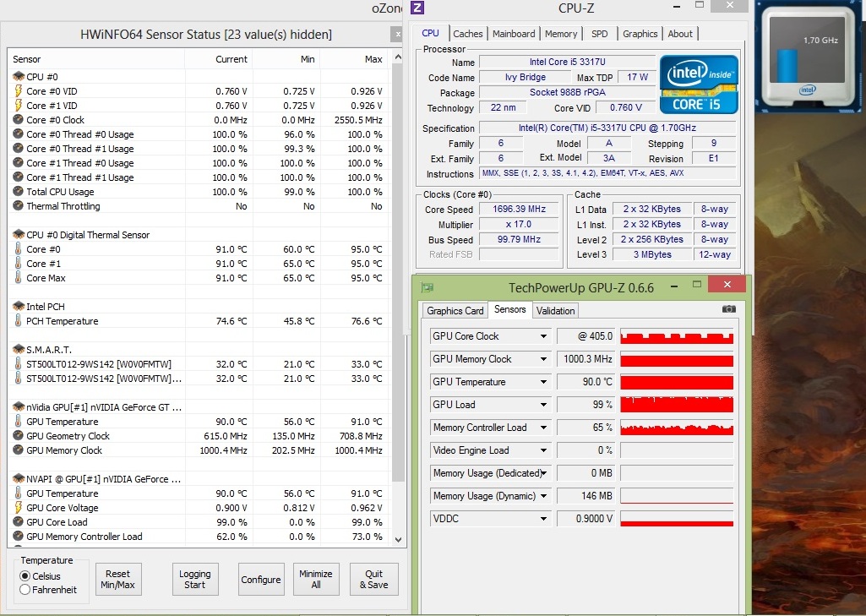
Task: Open the SPD tab in CPU-Z
Action: tap(599, 34)
